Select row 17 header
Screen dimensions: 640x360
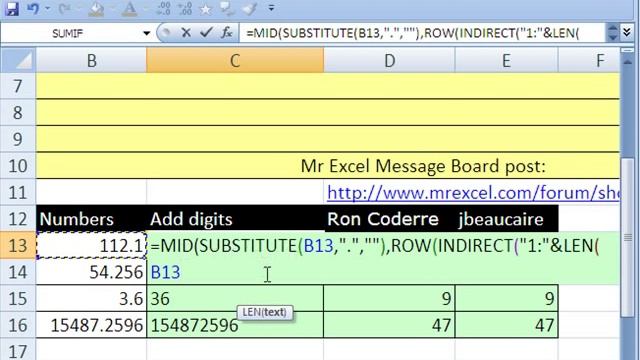(18, 349)
